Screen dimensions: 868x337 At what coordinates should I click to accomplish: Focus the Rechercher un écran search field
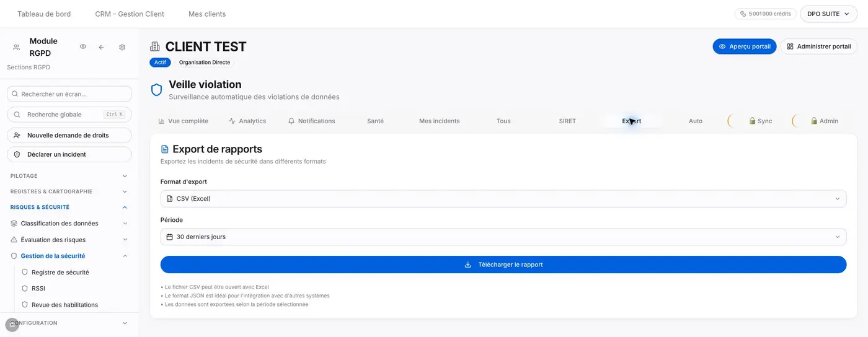point(69,94)
